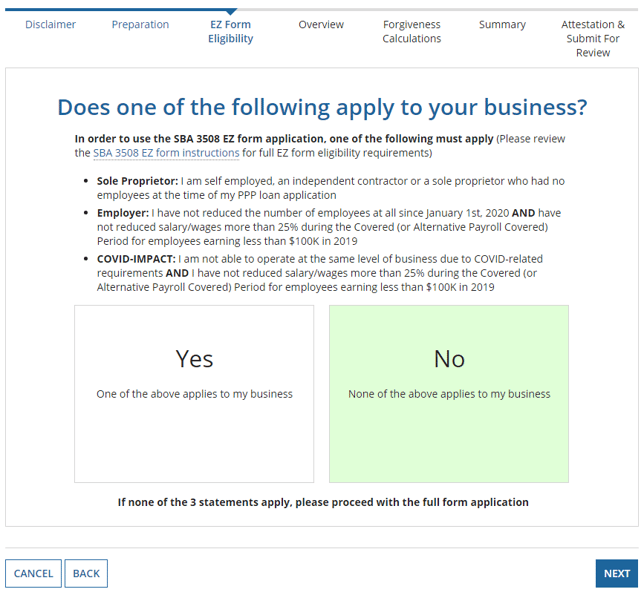This screenshot has width=644, height=595.
Task: Open the SBA 3508 EZ form instructions link
Action: click(166, 153)
